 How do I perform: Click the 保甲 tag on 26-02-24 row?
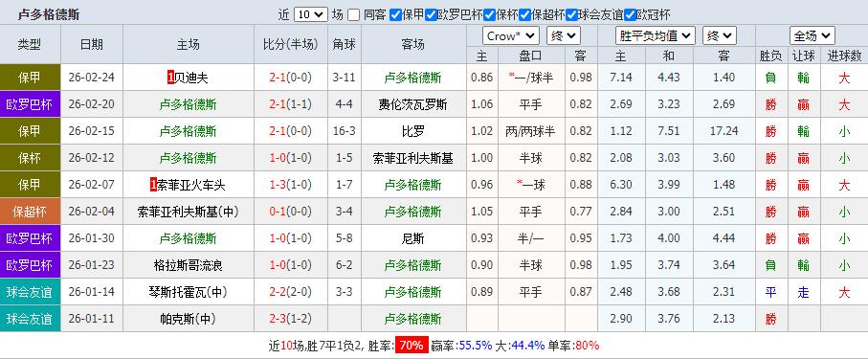(x=30, y=78)
